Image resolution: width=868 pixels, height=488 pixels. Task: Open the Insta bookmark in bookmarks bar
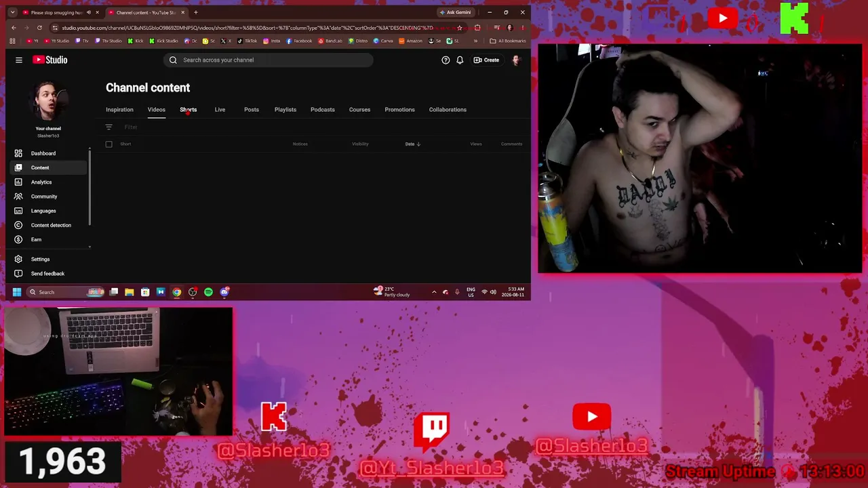click(x=272, y=41)
